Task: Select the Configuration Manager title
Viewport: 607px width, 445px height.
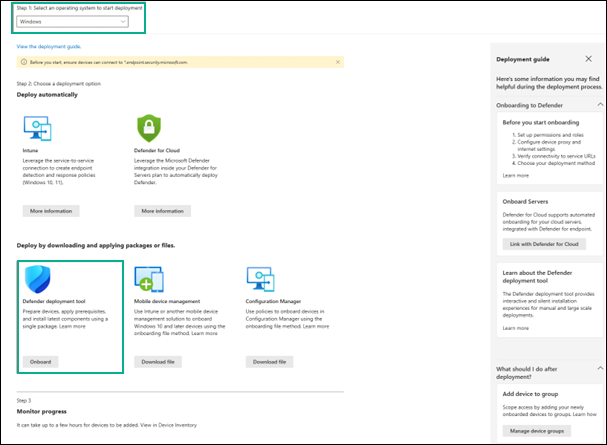Action: point(273,301)
